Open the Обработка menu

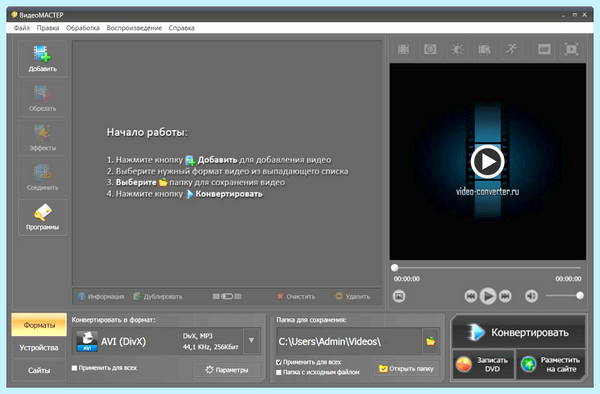pyautogui.click(x=83, y=28)
